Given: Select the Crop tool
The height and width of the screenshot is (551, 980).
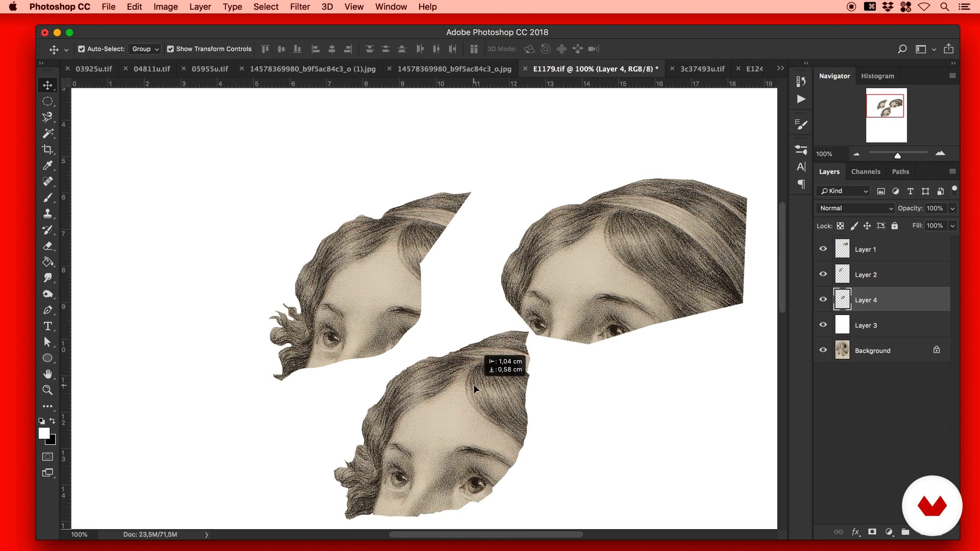Looking at the screenshot, I should [47, 149].
